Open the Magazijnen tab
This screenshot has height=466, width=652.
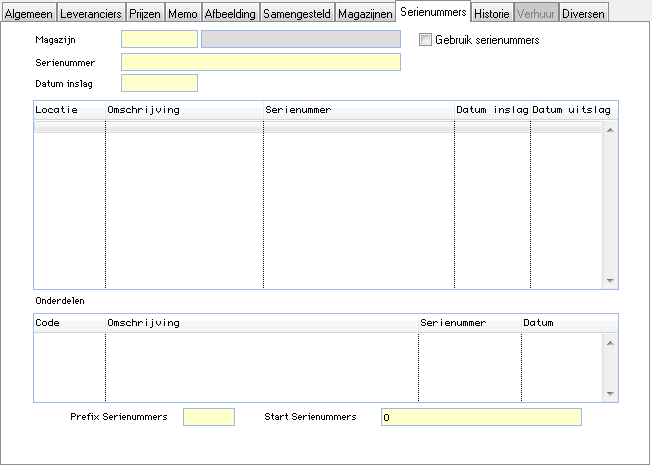coord(365,14)
